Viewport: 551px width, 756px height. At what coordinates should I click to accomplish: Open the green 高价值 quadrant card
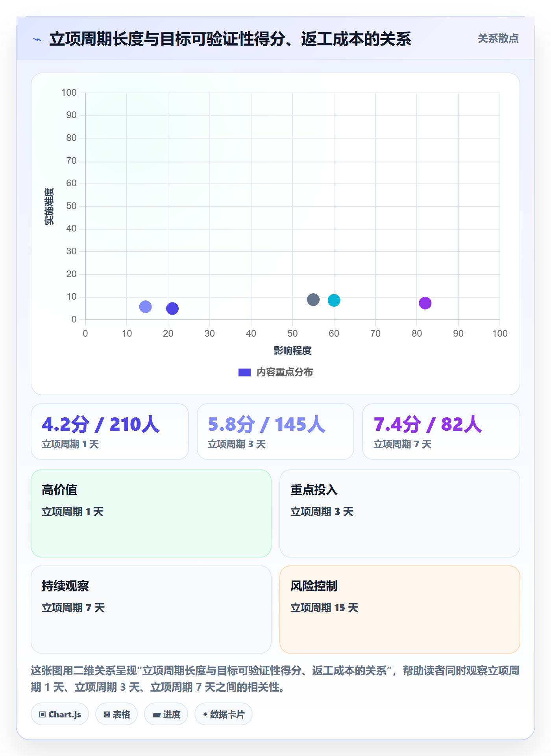[151, 513]
